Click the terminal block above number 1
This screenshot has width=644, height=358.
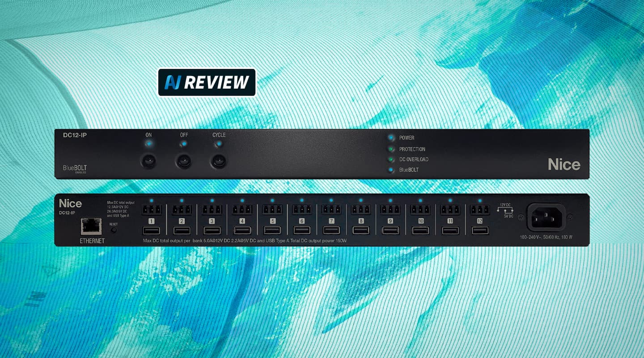pyautogui.click(x=152, y=209)
